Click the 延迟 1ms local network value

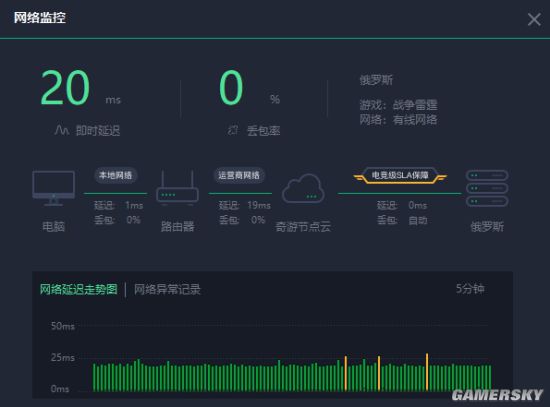(119, 205)
